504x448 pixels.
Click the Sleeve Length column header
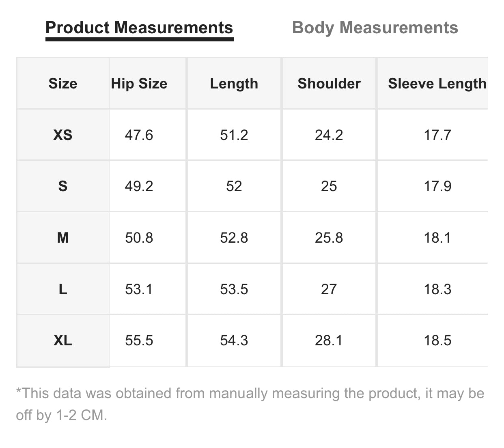437,84
